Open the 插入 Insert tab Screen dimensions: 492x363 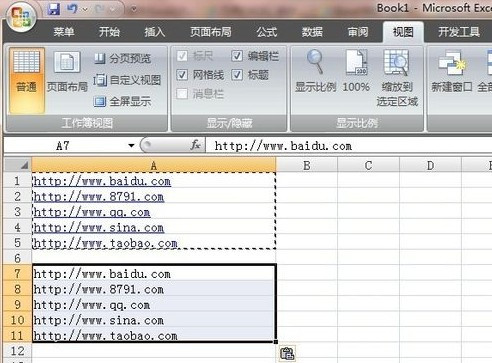point(154,32)
